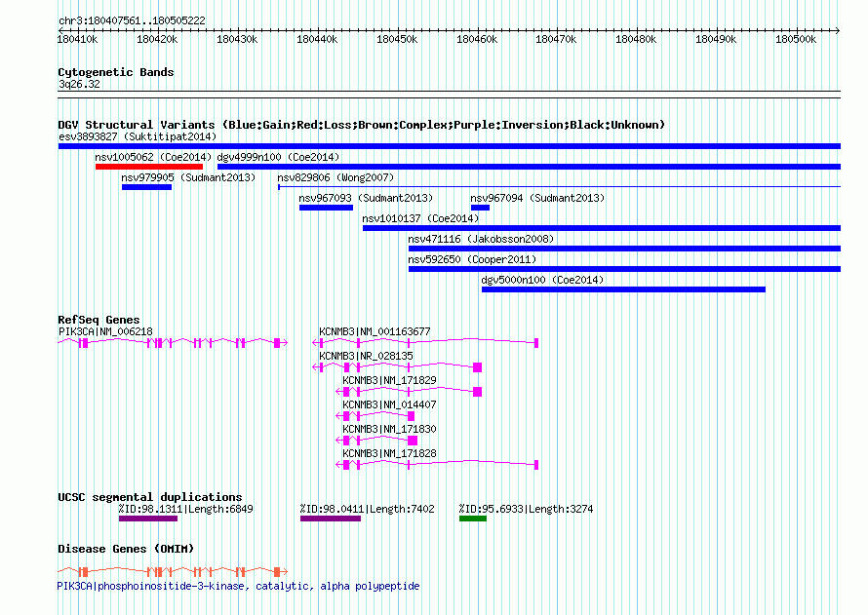Screen dimensions: 868x615
Task: Click the 180450k ruler tick label
Action: point(397,39)
